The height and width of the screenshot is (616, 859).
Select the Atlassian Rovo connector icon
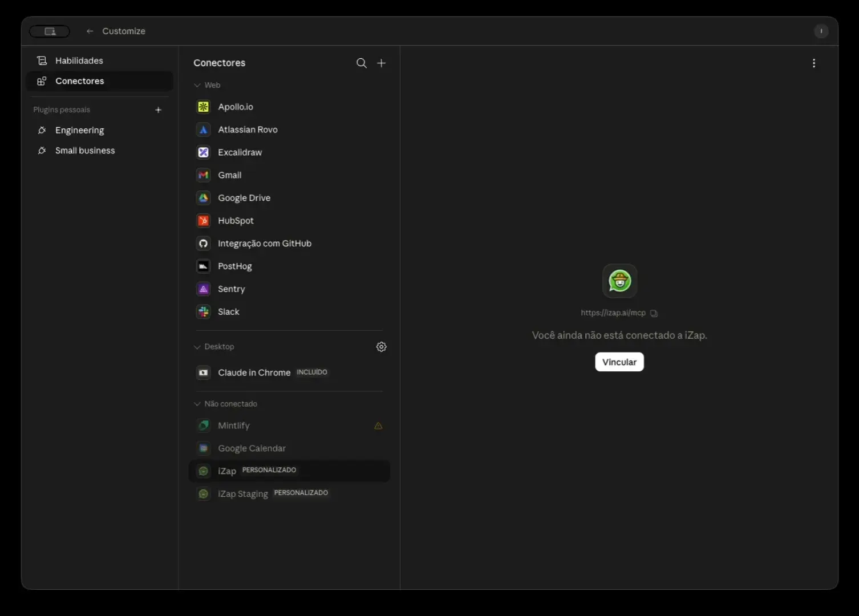pos(204,129)
